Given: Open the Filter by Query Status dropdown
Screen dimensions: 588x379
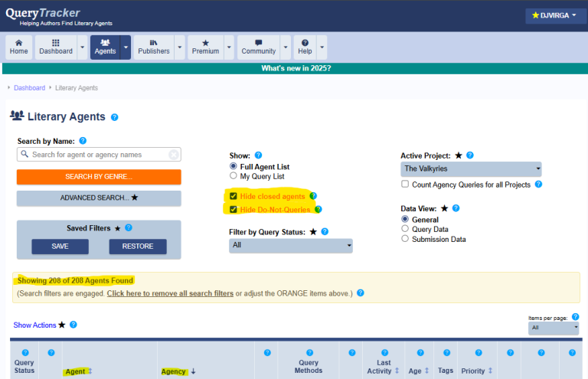Looking at the screenshot, I should (x=291, y=246).
